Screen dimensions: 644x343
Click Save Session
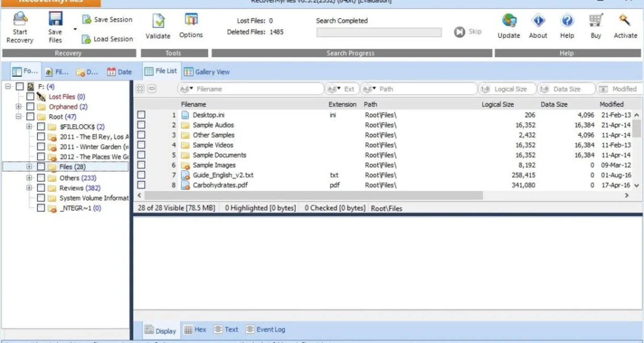pyautogui.click(x=107, y=20)
